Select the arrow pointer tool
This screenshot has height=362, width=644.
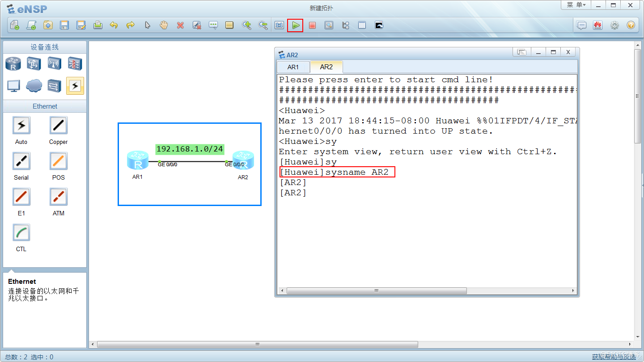click(x=147, y=25)
